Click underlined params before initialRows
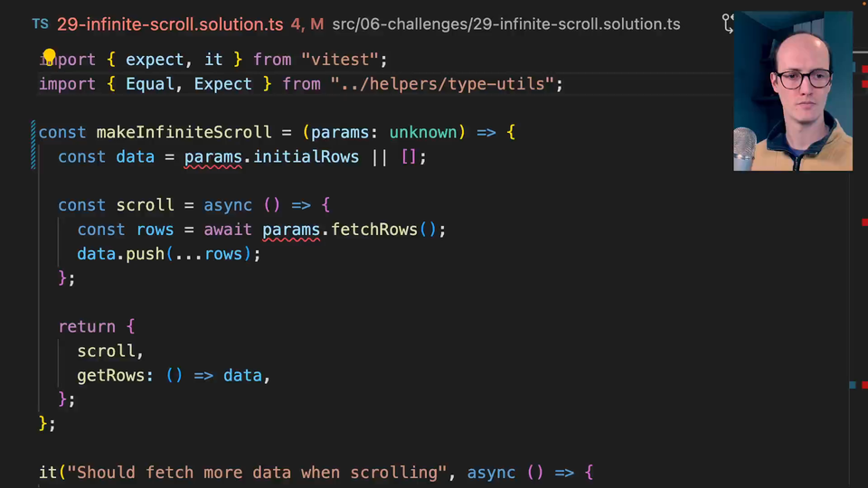Image resolution: width=868 pixels, height=488 pixels. 213,157
